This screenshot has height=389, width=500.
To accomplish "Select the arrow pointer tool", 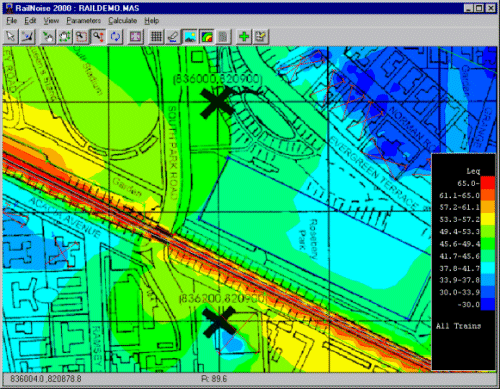I will [11, 36].
